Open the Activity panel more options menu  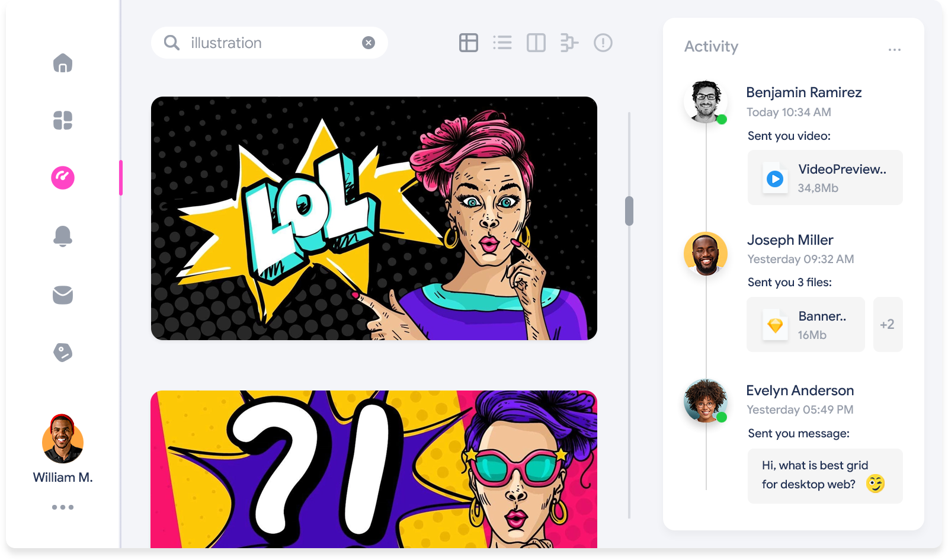tap(895, 50)
